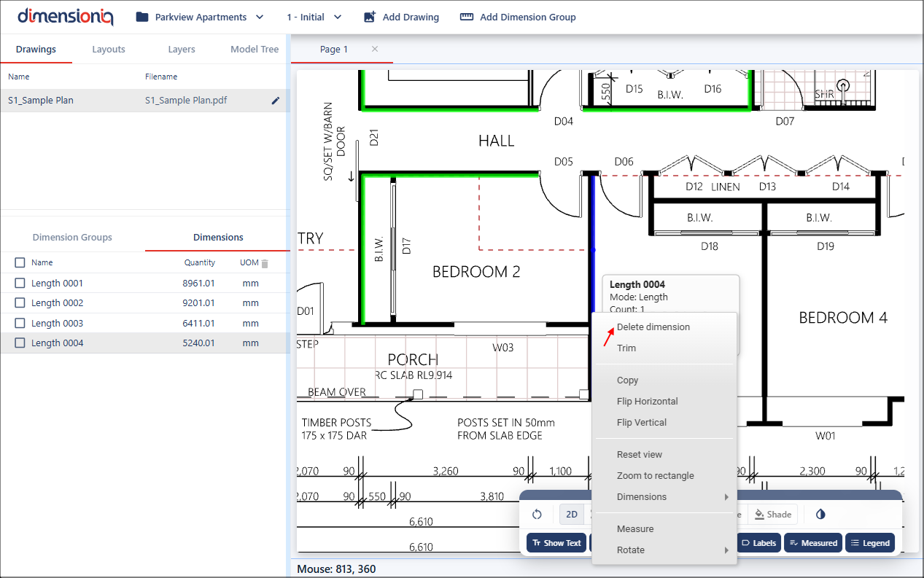Click the Show Text button
Image resolution: width=924 pixels, height=578 pixels.
point(556,543)
